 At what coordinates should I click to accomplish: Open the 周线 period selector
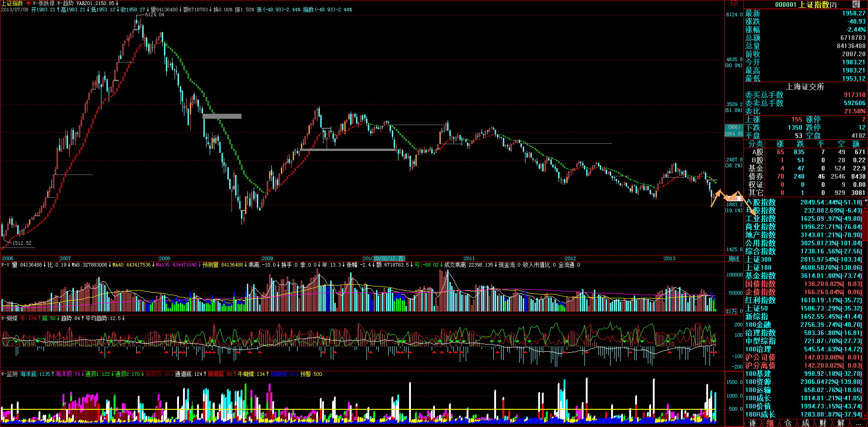734,259
